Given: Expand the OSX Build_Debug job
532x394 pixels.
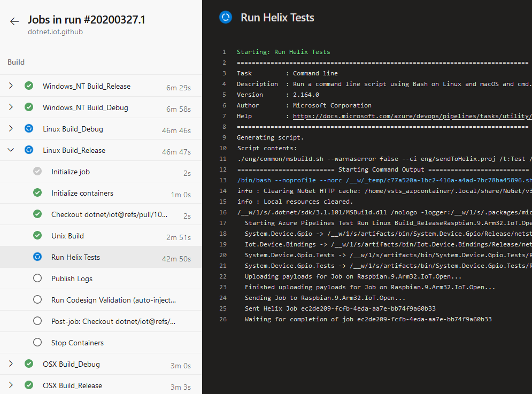Looking at the screenshot, I should pyautogui.click(x=11, y=364).
